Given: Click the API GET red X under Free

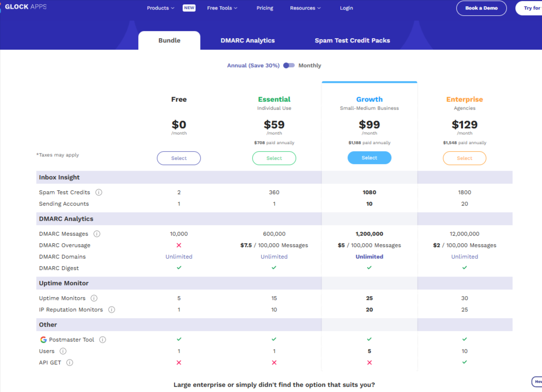Looking at the screenshot, I should (179, 362).
